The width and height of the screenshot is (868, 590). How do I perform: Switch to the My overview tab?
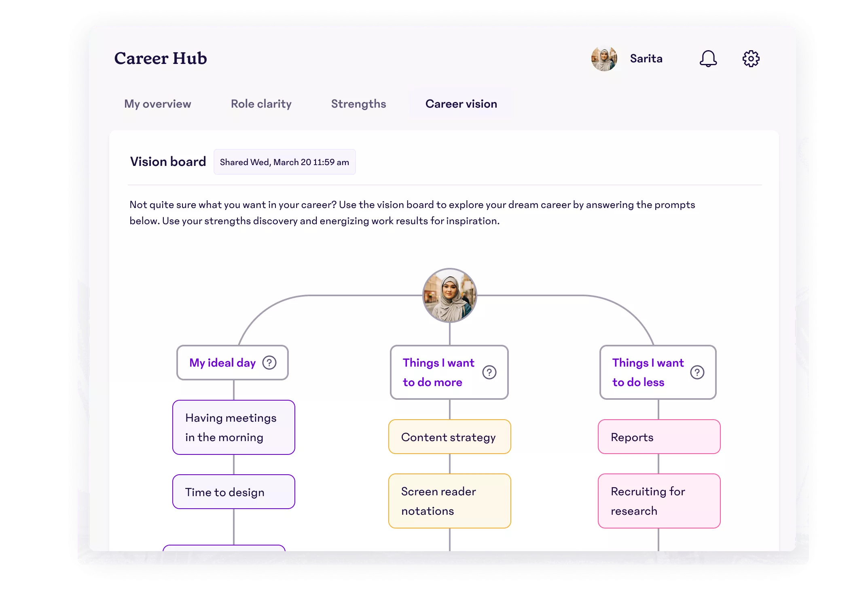pos(157,103)
